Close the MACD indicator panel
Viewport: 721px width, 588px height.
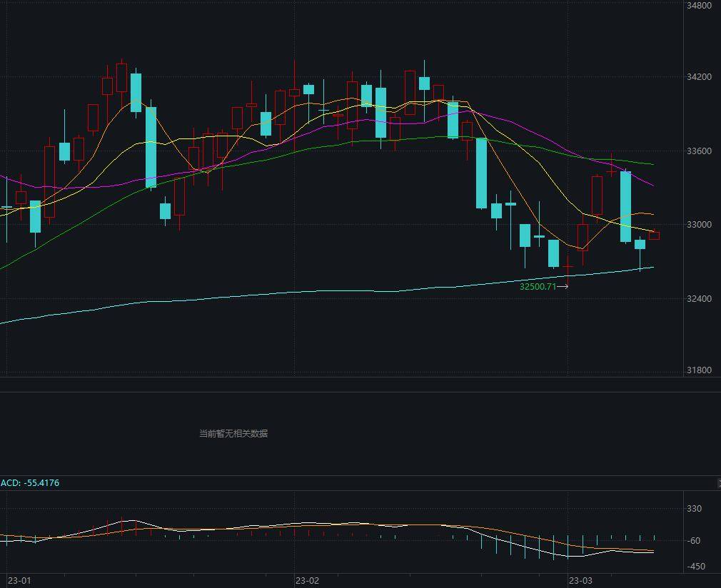[x=718, y=483]
